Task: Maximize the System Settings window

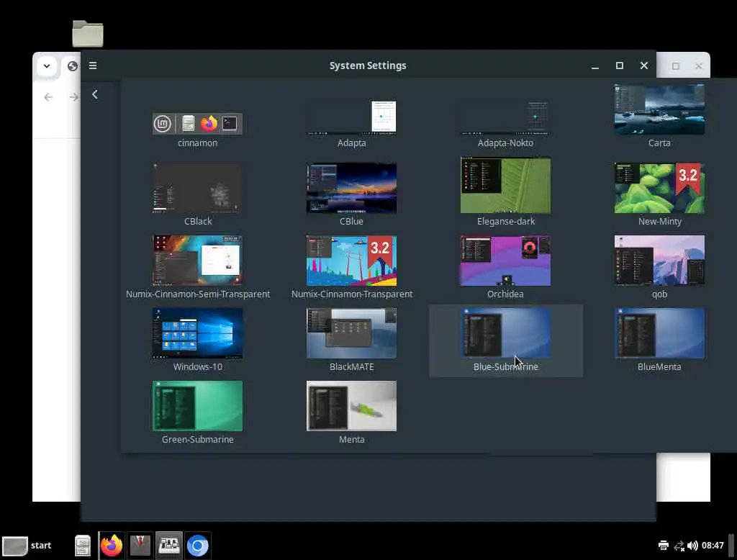Action: tap(620, 66)
